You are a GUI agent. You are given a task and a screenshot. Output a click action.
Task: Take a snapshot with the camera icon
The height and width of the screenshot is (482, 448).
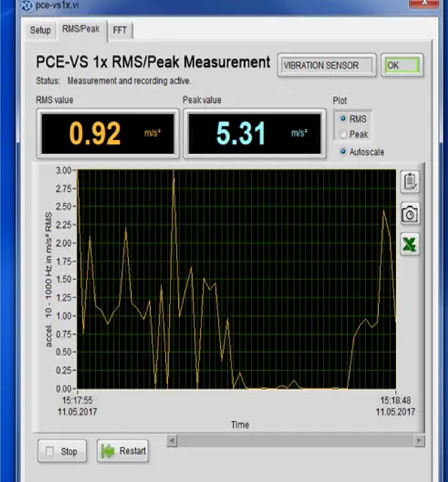pos(410,214)
